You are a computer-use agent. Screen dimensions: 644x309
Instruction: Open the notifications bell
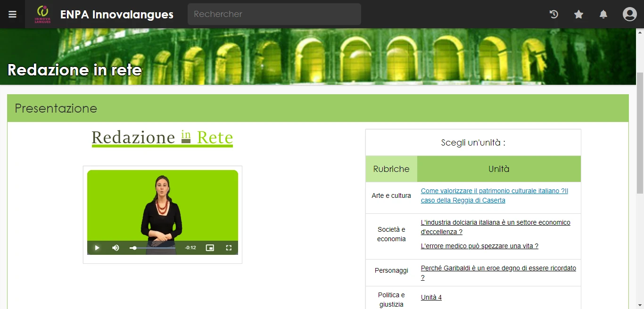coord(603,14)
